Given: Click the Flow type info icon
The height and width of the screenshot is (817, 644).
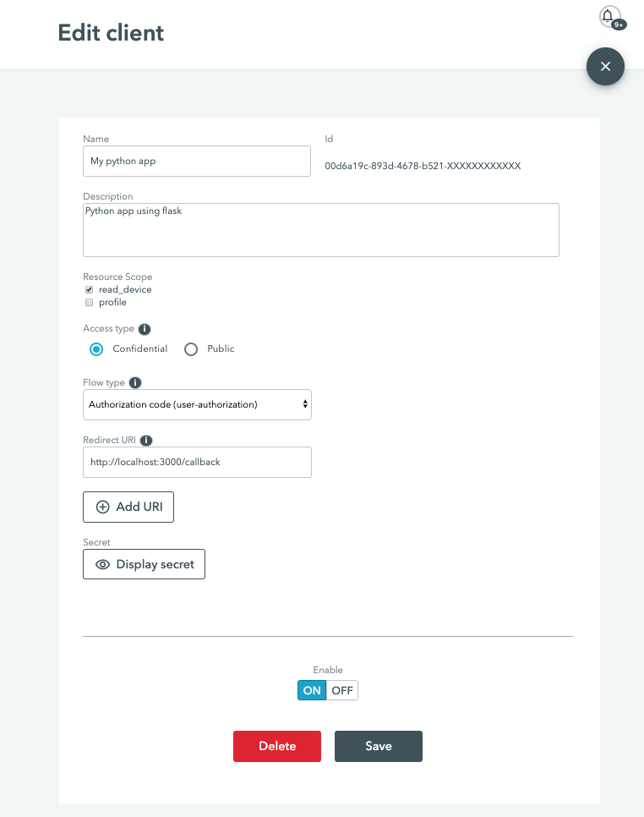Looking at the screenshot, I should (x=135, y=383).
